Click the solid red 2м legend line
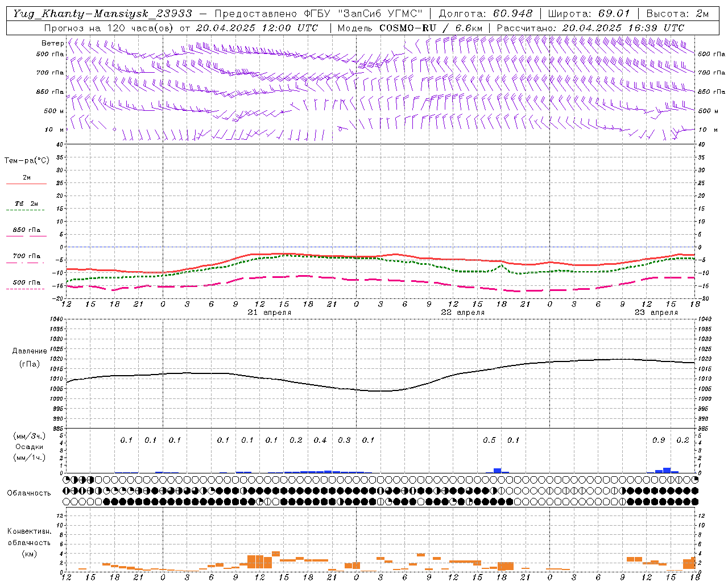Image resolution: width=728 pixels, height=582 pixels. click(26, 184)
